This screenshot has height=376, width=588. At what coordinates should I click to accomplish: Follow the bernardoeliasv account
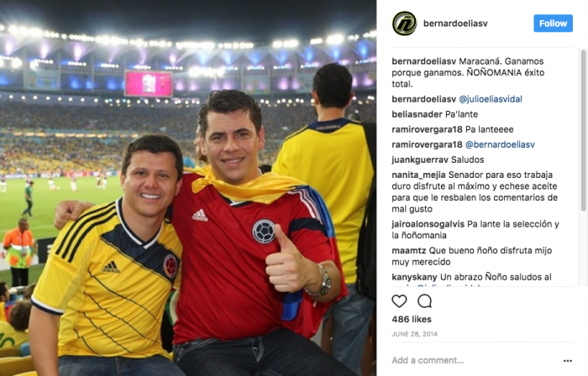(553, 23)
